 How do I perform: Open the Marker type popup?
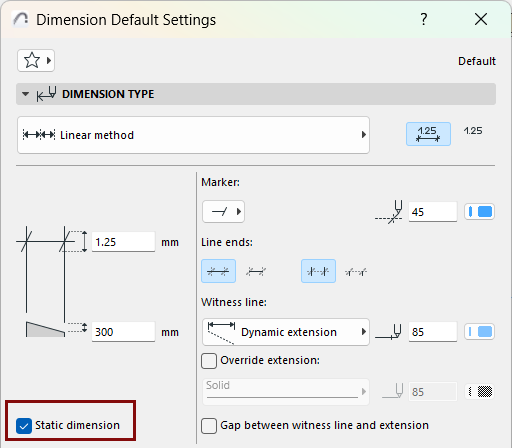(223, 212)
